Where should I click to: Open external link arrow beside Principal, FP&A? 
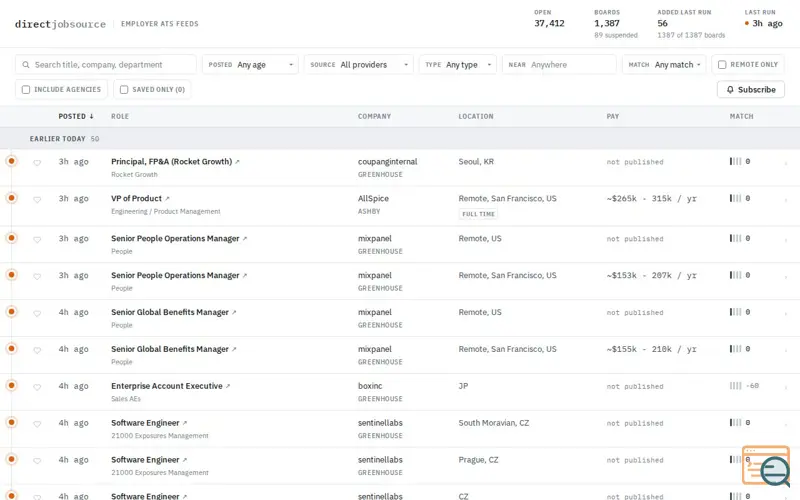click(237, 162)
